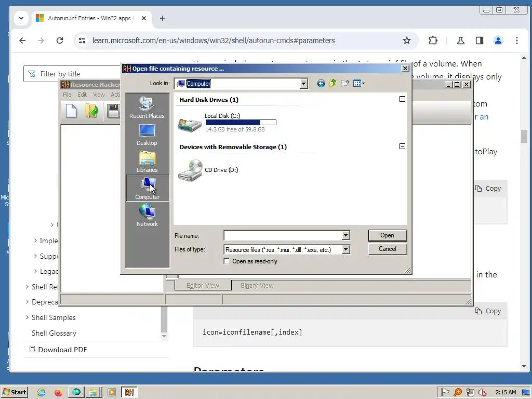Screen dimensions: 532x399
Task: Create new folder icon in dialog toolbar
Action: click(345, 84)
